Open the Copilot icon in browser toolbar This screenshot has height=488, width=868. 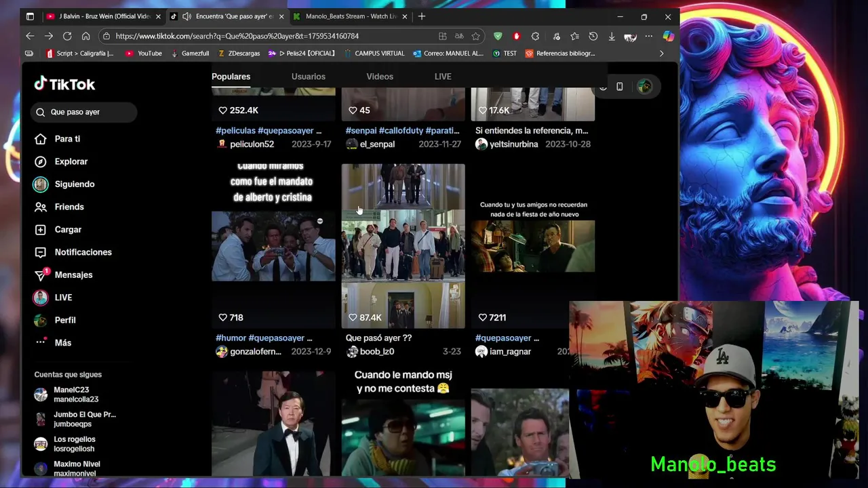(669, 36)
